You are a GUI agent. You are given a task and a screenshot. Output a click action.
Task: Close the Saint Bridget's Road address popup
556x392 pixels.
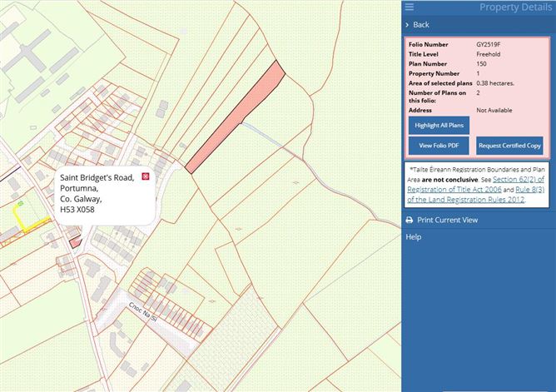point(146,176)
